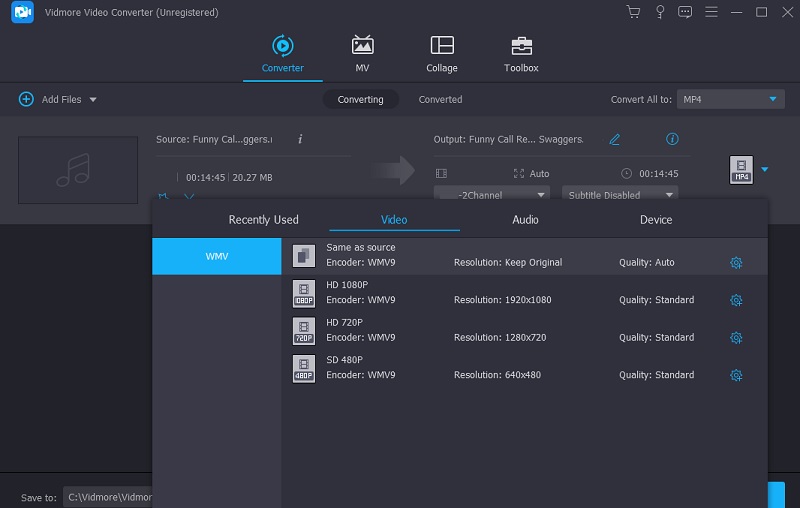Open settings gear for SD 480P preset

coord(736,375)
